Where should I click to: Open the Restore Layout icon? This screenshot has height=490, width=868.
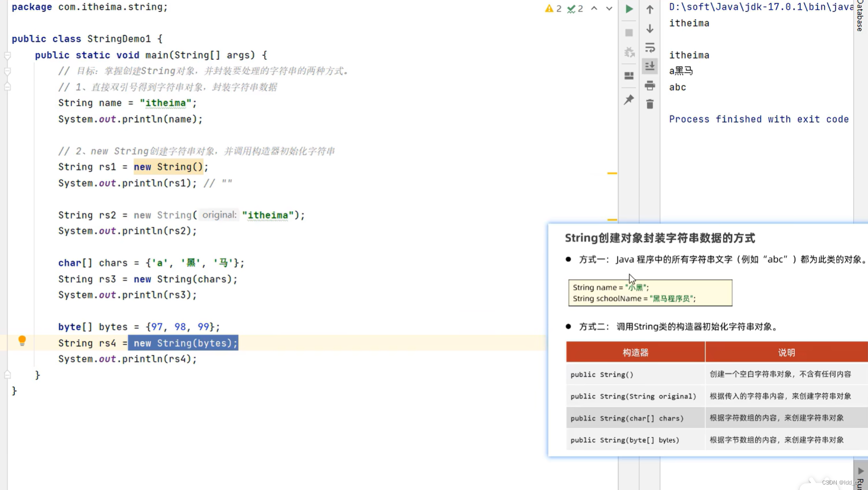click(629, 76)
